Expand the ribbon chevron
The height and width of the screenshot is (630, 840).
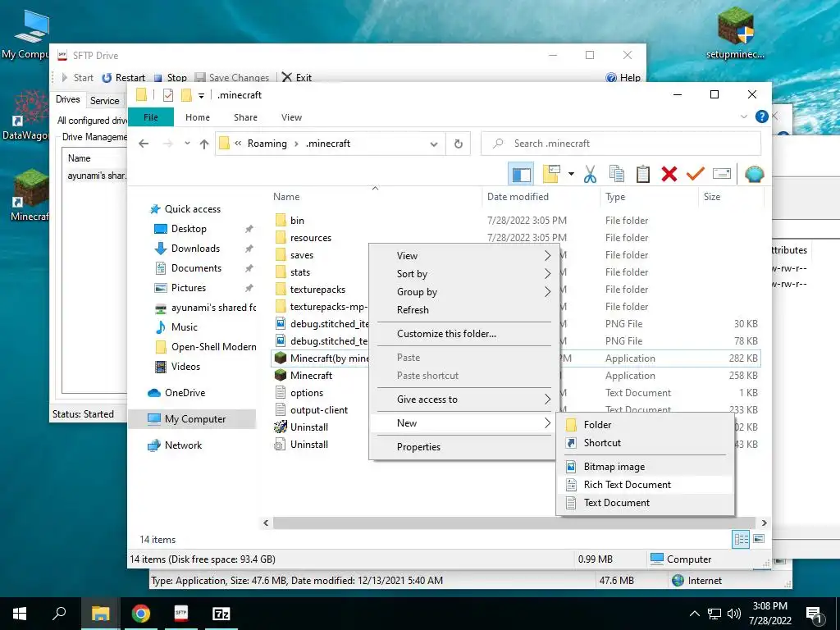click(743, 116)
